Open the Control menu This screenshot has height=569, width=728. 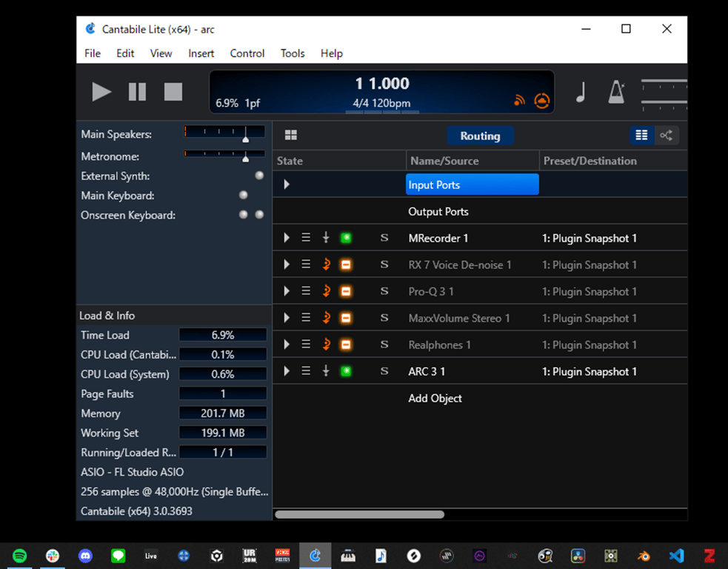(247, 53)
